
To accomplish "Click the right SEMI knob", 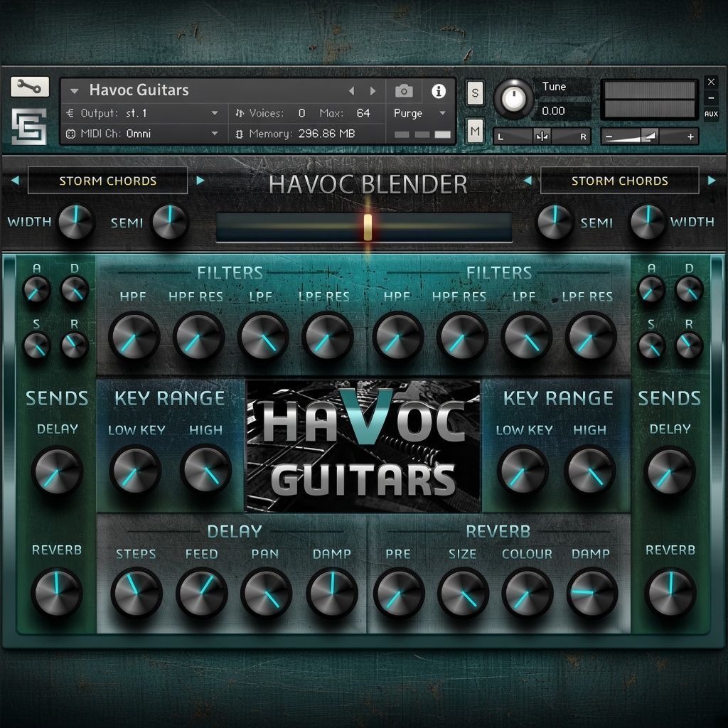I will (555, 223).
